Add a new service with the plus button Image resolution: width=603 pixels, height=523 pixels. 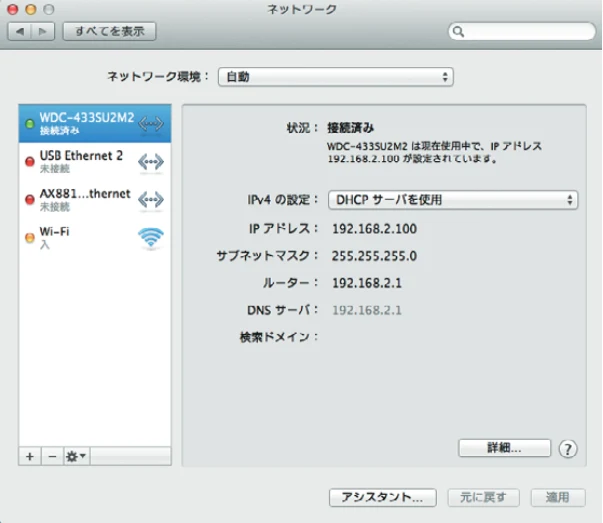point(30,456)
